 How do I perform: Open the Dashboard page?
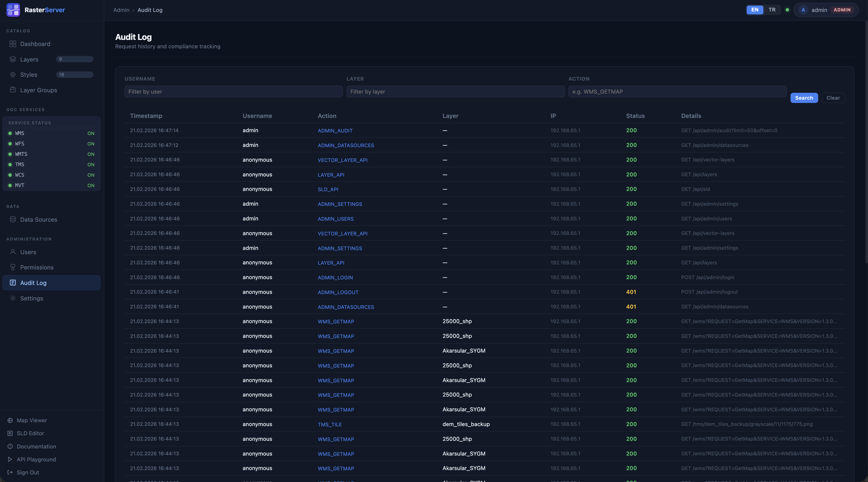[35, 44]
